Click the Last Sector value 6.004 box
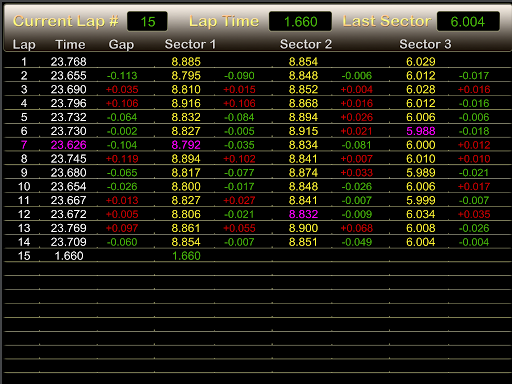Image resolution: width=512 pixels, height=384 pixels. coord(468,22)
